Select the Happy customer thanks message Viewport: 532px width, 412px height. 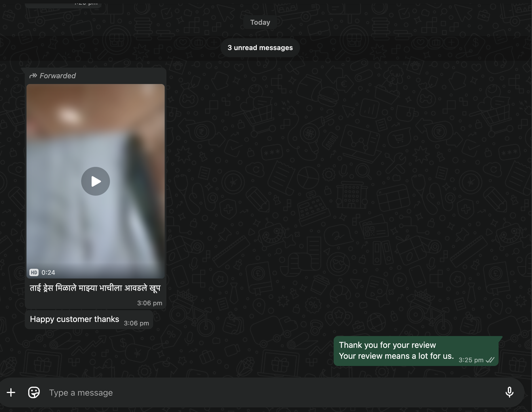75,319
